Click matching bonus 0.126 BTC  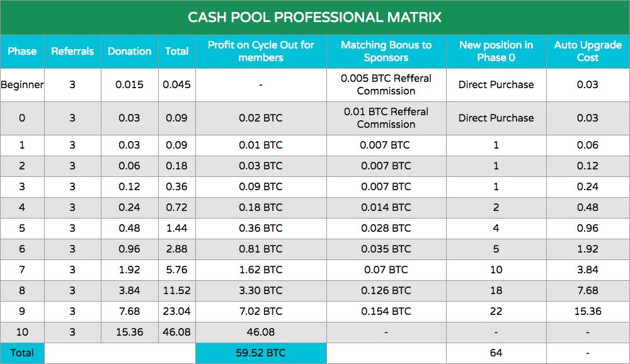tap(386, 290)
